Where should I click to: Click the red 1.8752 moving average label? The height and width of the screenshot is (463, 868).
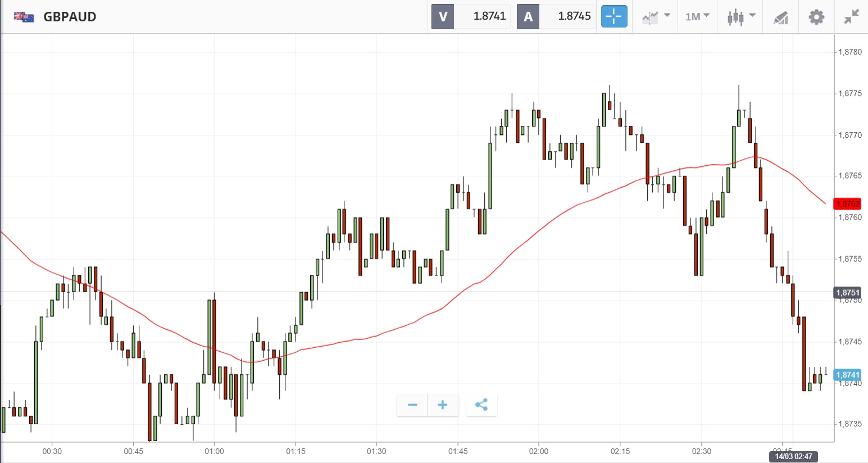coord(847,203)
